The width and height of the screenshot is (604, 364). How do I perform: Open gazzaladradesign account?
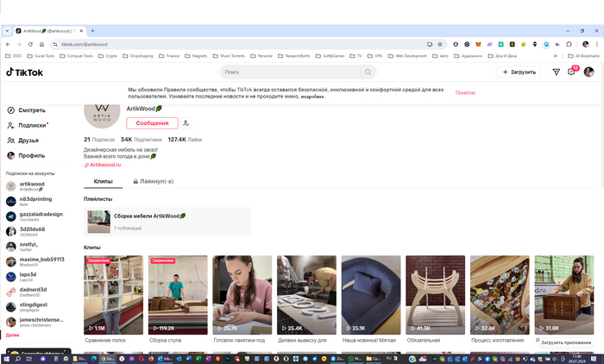[35, 217]
